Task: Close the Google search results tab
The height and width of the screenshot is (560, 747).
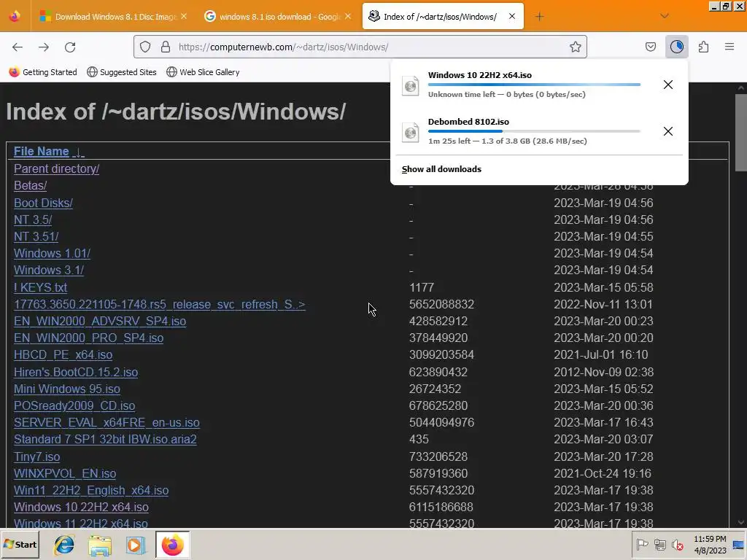Action: click(348, 16)
